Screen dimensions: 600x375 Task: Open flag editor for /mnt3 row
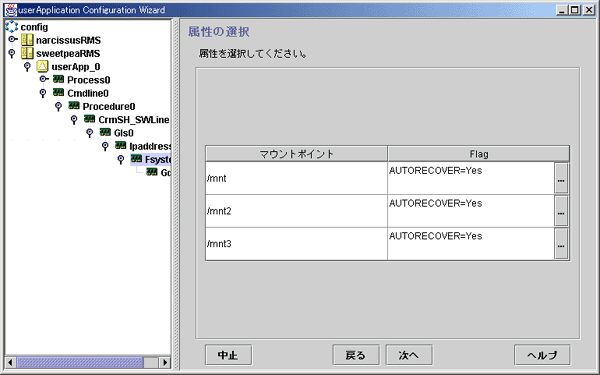pos(561,244)
